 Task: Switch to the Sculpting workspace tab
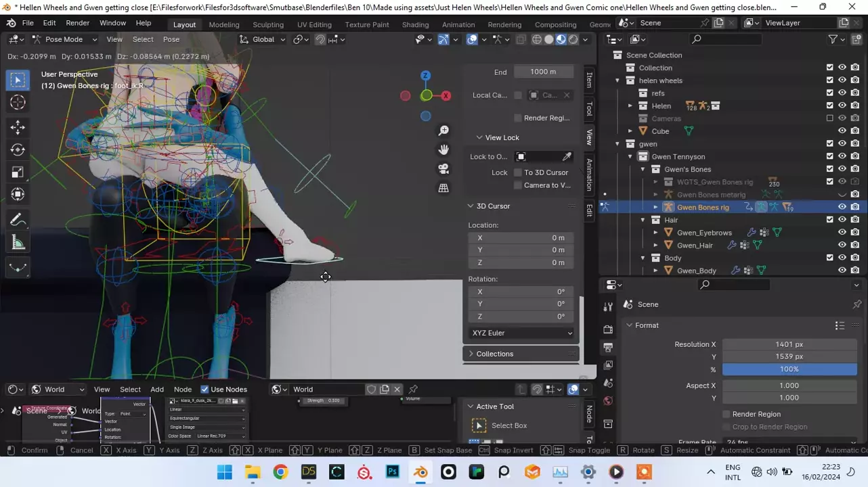pyautogui.click(x=268, y=24)
